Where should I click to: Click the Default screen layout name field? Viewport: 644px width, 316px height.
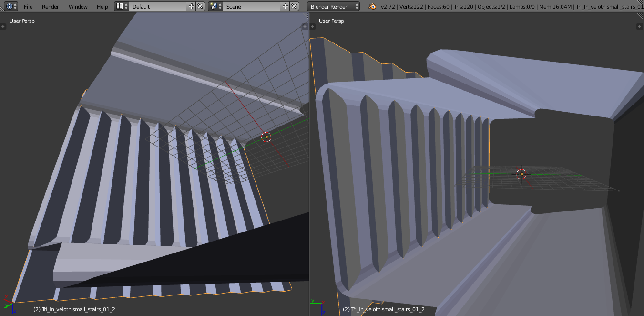coord(158,6)
